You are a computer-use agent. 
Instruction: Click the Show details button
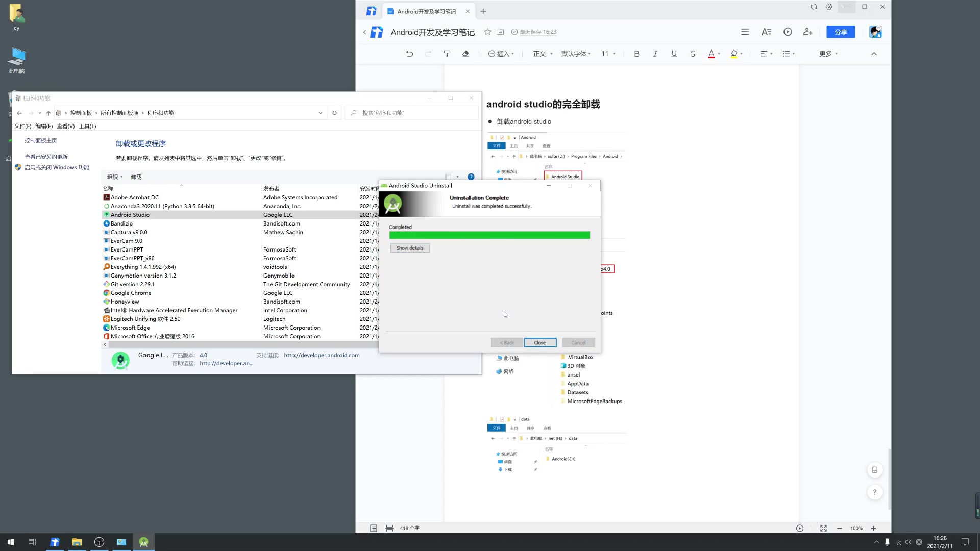410,247
